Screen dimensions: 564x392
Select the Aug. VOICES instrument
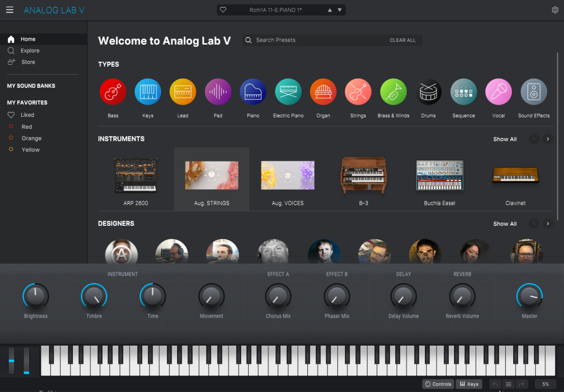tap(288, 179)
